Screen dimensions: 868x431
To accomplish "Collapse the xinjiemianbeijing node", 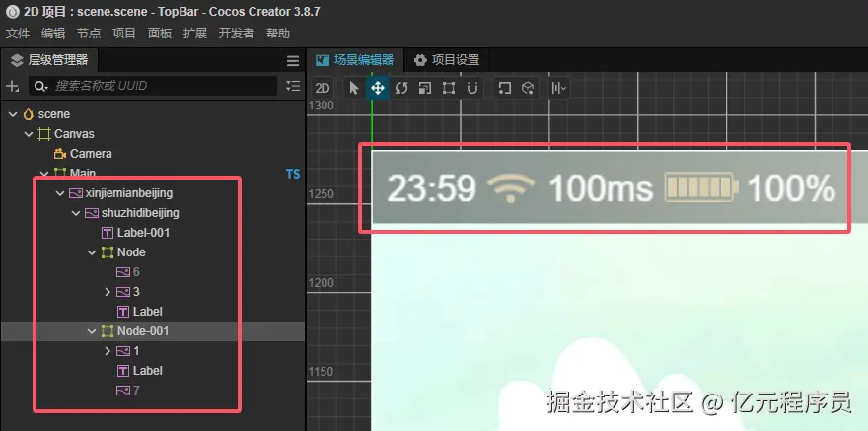I will click(x=60, y=193).
